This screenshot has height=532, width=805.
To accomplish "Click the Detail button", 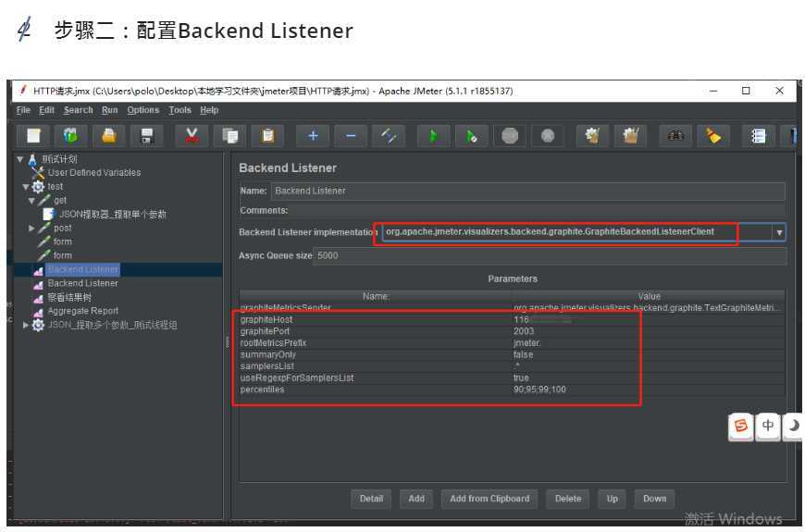I will (371, 499).
